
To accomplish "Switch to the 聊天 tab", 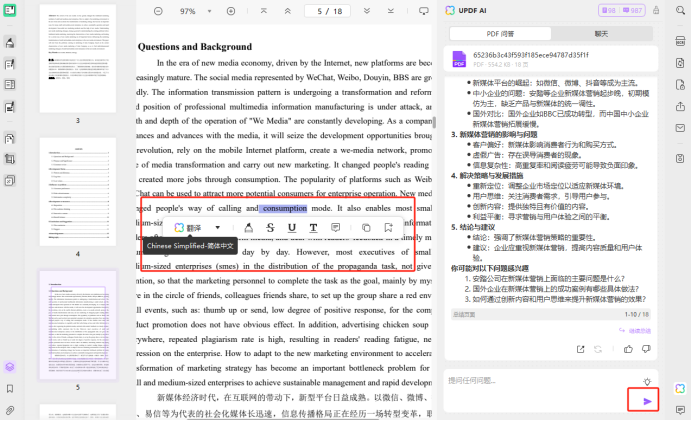I will point(602,34).
